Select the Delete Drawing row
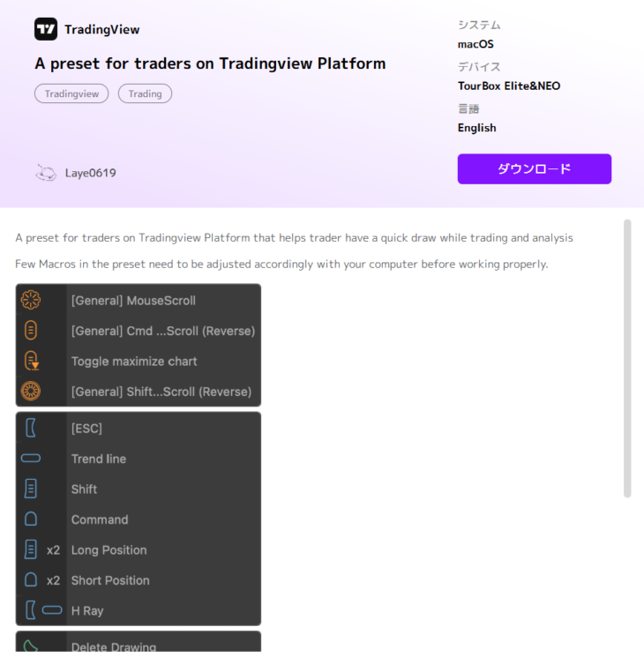Screen dimensions: 644x657 coord(138,646)
